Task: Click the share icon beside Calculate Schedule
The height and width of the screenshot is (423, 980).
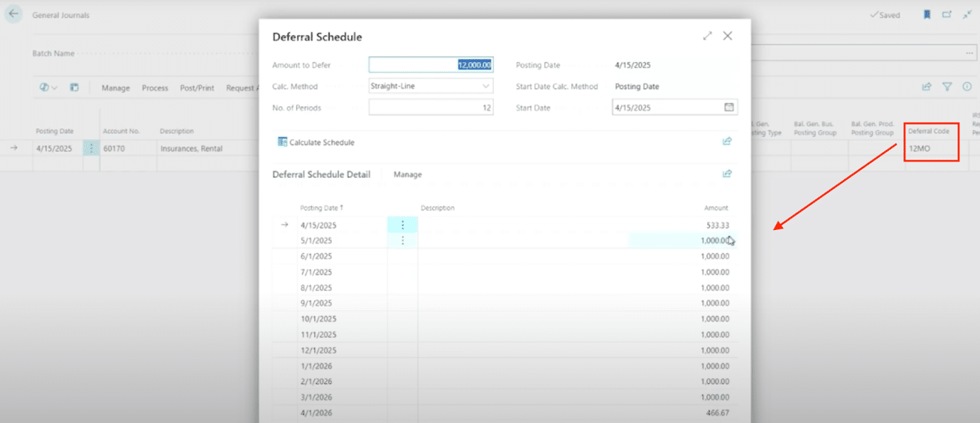Action: click(727, 142)
